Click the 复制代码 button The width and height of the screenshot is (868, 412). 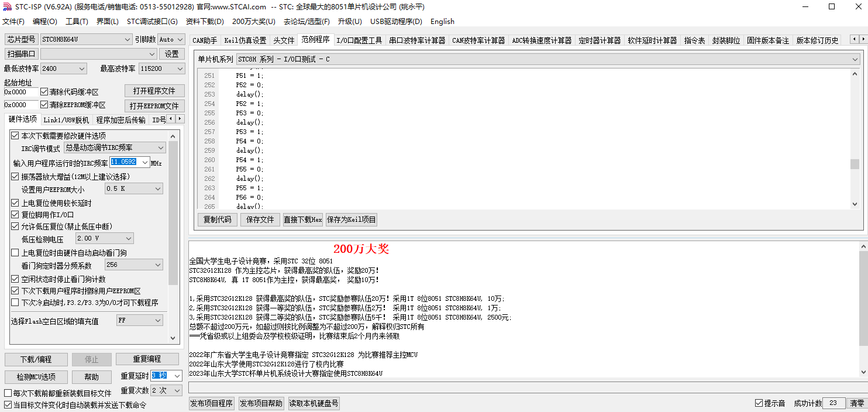tap(218, 220)
